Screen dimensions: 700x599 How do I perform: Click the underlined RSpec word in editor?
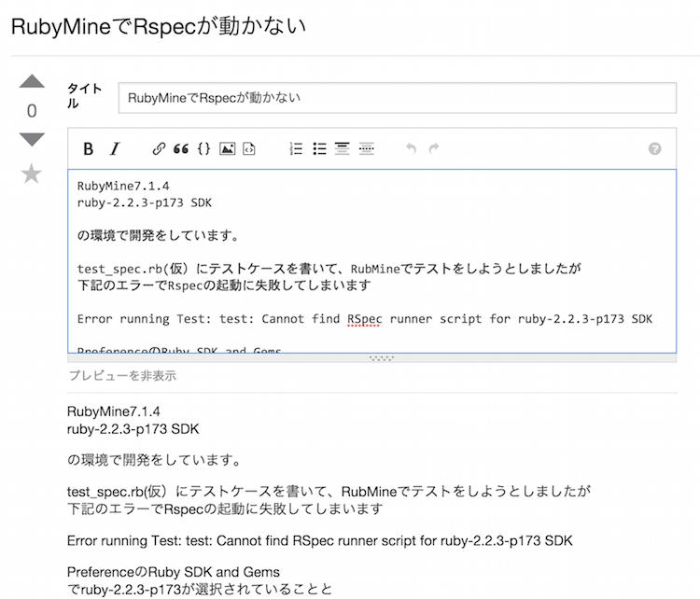click(364, 319)
